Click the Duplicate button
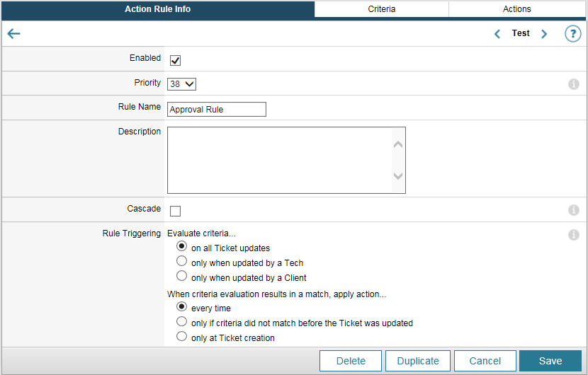This screenshot has height=375, width=588. 417,361
